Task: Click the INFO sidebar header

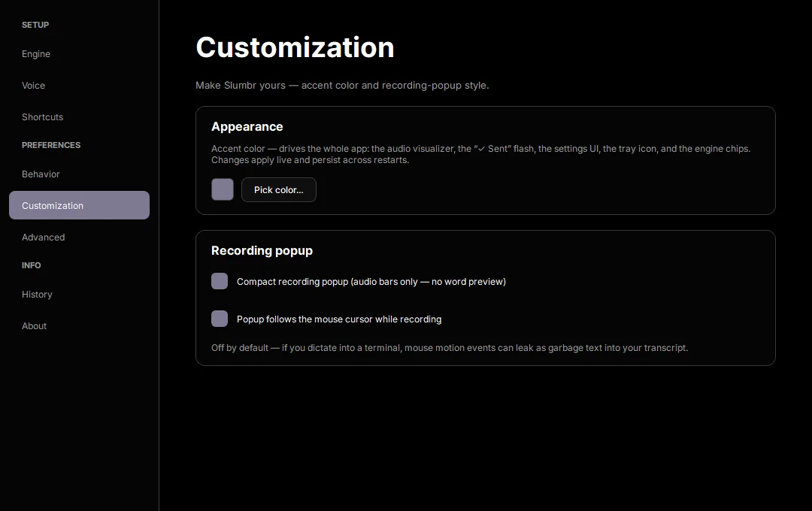Action: 31,265
